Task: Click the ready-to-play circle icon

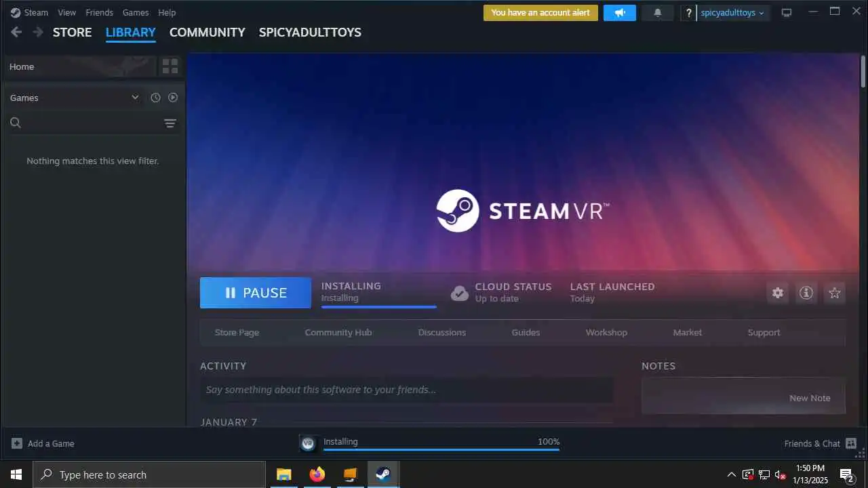Action: 173,98
